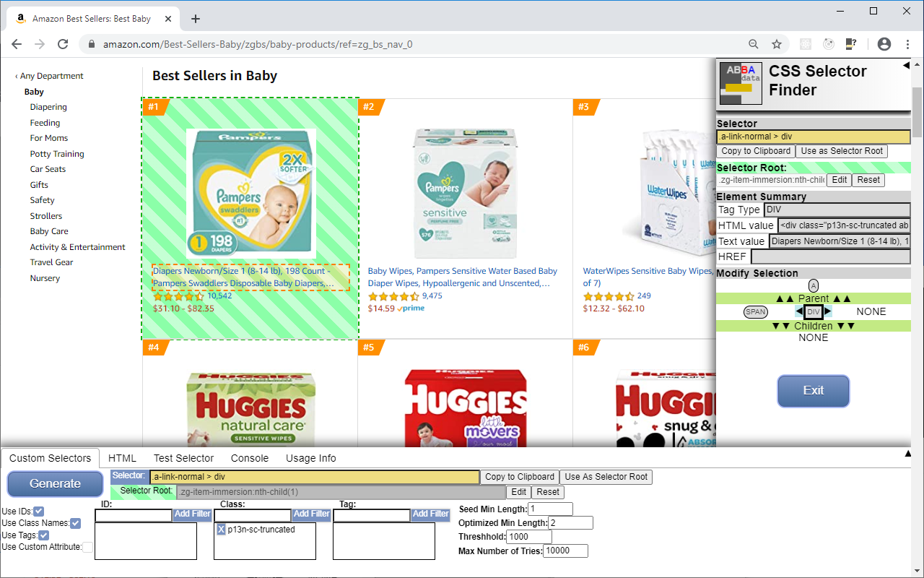Toggle the Use IDs checkbox
Screen dimensions: 924x578
tap(39, 512)
